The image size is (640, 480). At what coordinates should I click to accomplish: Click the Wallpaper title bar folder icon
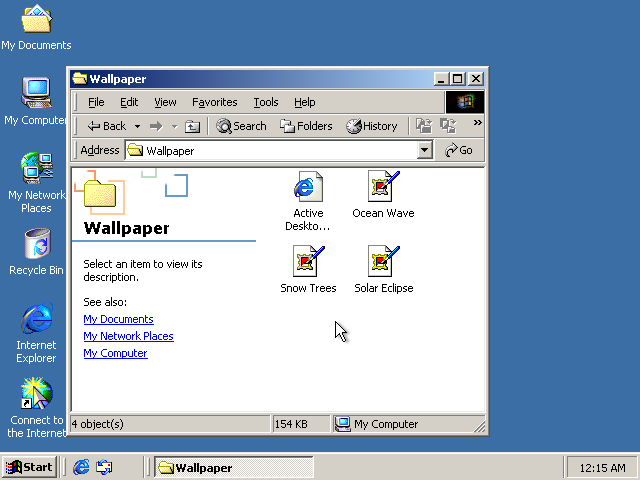point(80,78)
